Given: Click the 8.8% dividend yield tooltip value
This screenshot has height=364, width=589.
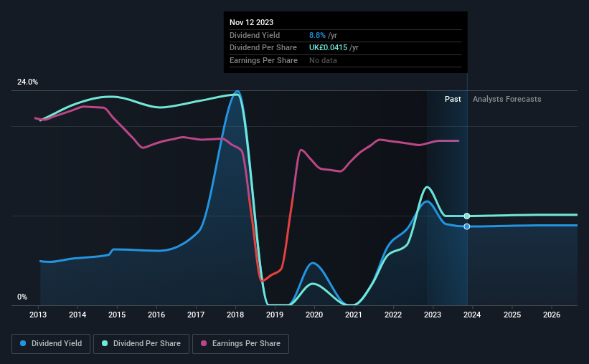Looking at the screenshot, I should (317, 35).
